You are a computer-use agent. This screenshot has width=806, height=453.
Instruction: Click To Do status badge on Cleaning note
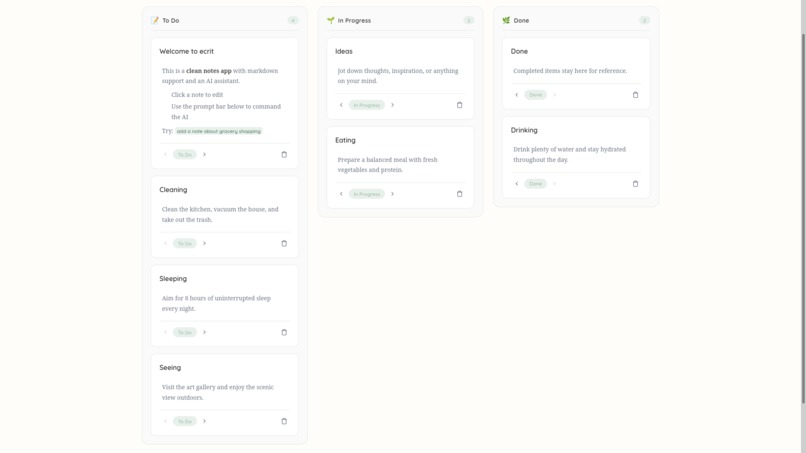[x=185, y=244]
